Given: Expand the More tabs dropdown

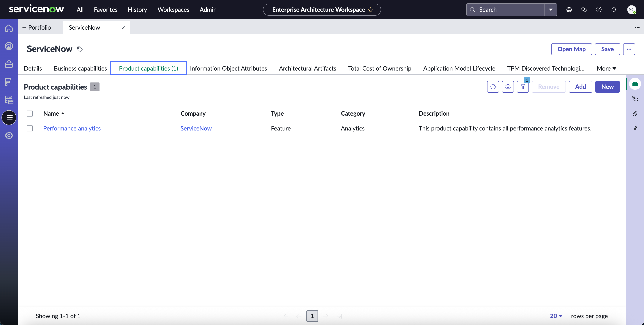Looking at the screenshot, I should click(x=606, y=68).
